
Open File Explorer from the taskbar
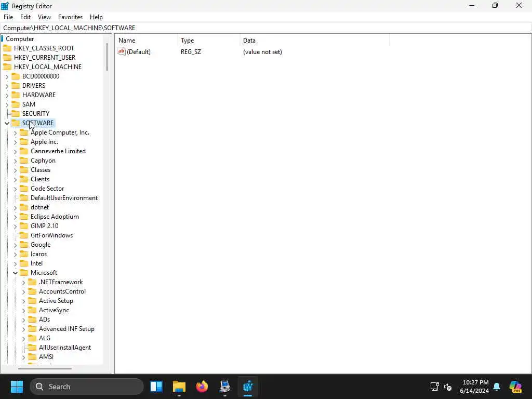(x=179, y=387)
